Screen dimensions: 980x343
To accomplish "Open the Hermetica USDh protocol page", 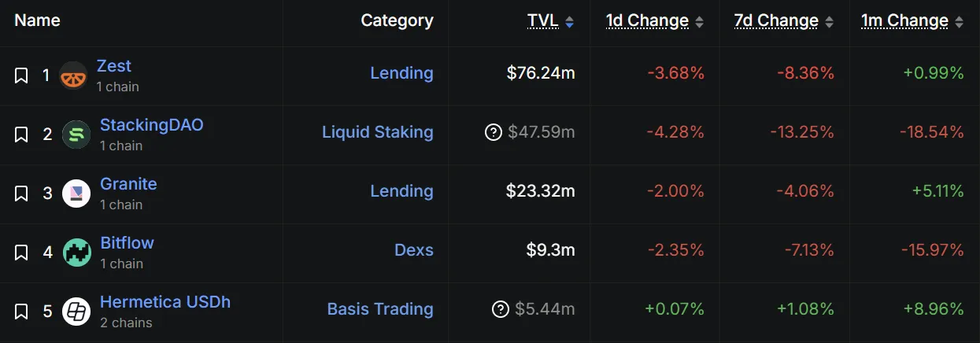I will click(165, 302).
